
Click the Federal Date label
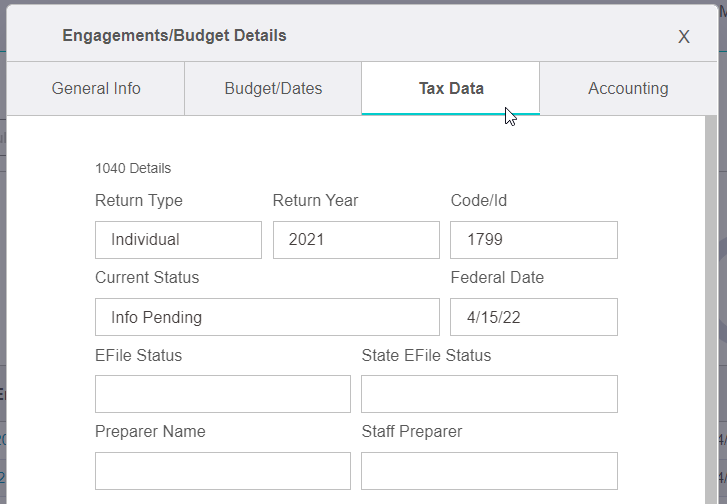(497, 277)
